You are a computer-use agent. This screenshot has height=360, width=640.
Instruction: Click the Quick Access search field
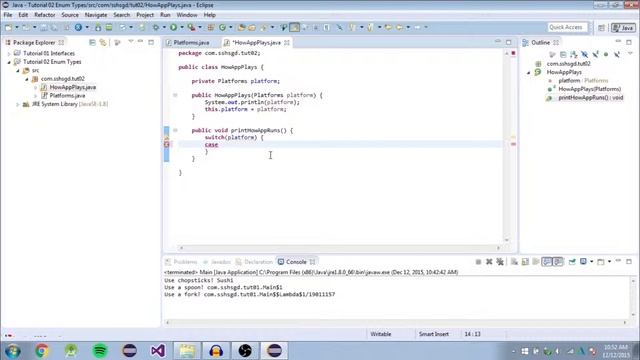pyautogui.click(x=567, y=27)
